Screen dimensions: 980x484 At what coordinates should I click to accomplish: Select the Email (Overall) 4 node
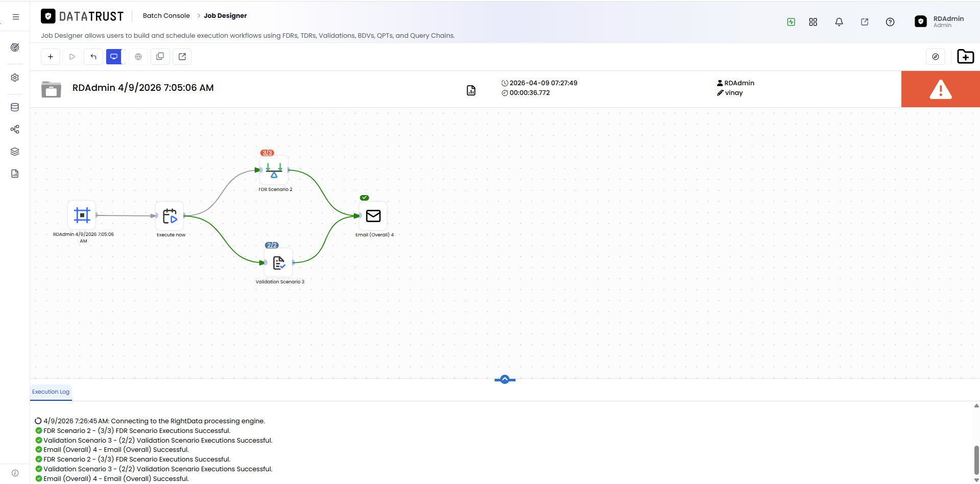373,216
